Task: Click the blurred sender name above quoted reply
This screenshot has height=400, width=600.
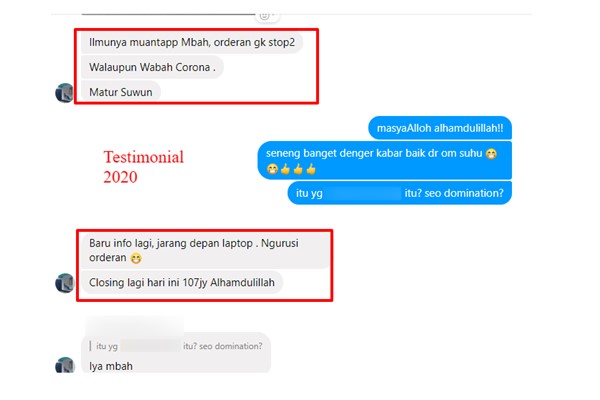Action: [x=134, y=325]
